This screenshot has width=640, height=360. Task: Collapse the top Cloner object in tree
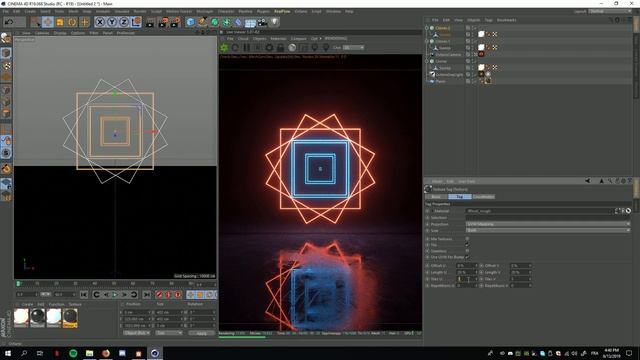click(427, 28)
